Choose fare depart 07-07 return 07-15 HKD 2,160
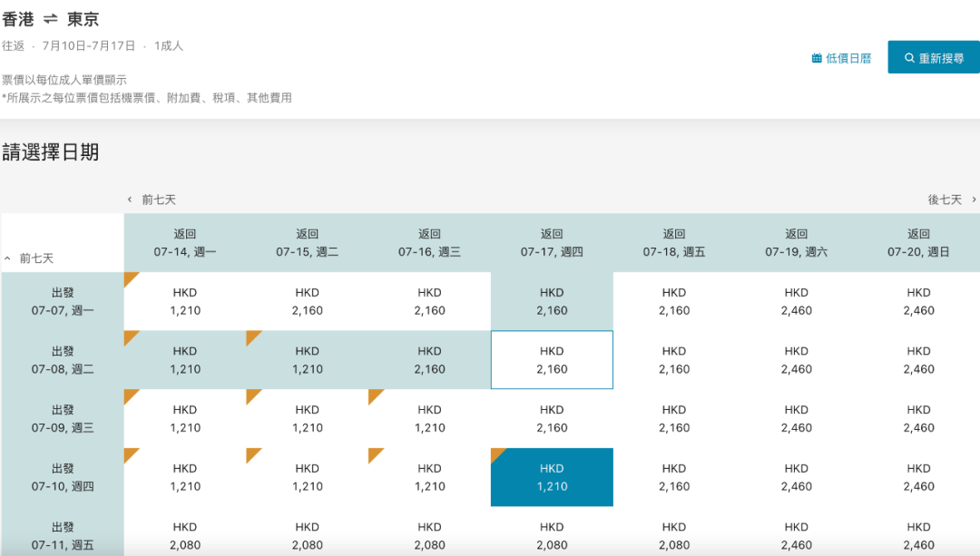Screen dimensions: 980x556 pos(308,301)
